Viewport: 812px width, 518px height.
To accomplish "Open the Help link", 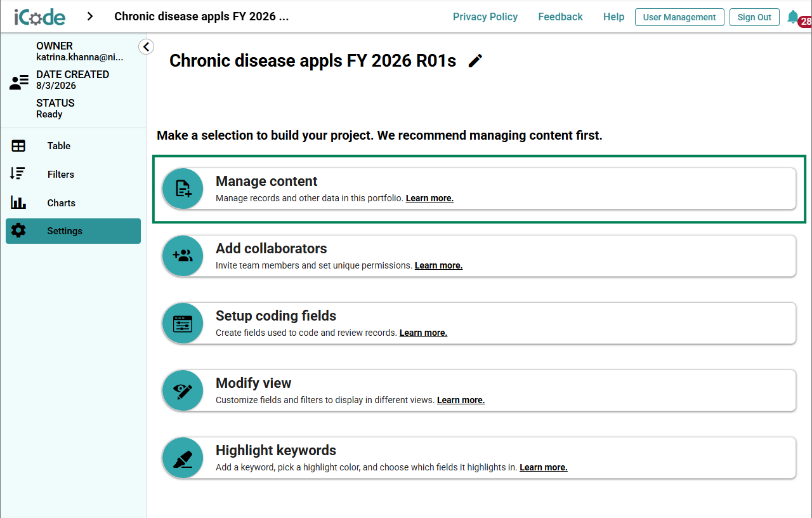I will 613,17.
